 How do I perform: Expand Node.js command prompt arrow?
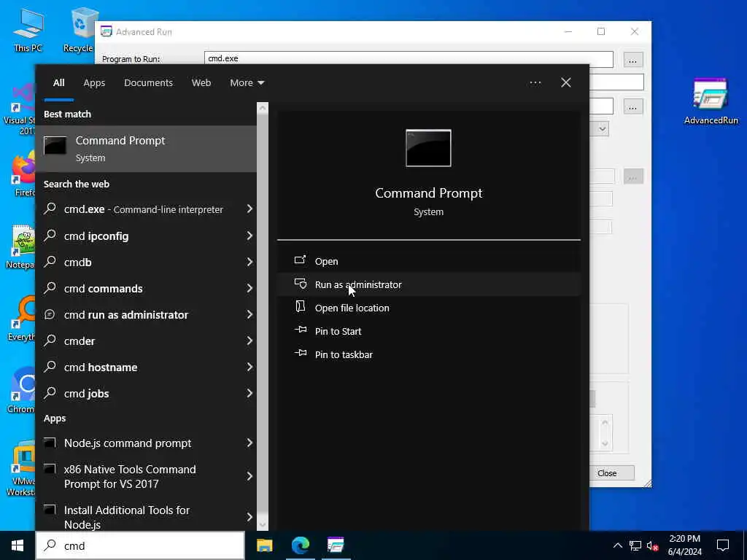click(x=249, y=443)
